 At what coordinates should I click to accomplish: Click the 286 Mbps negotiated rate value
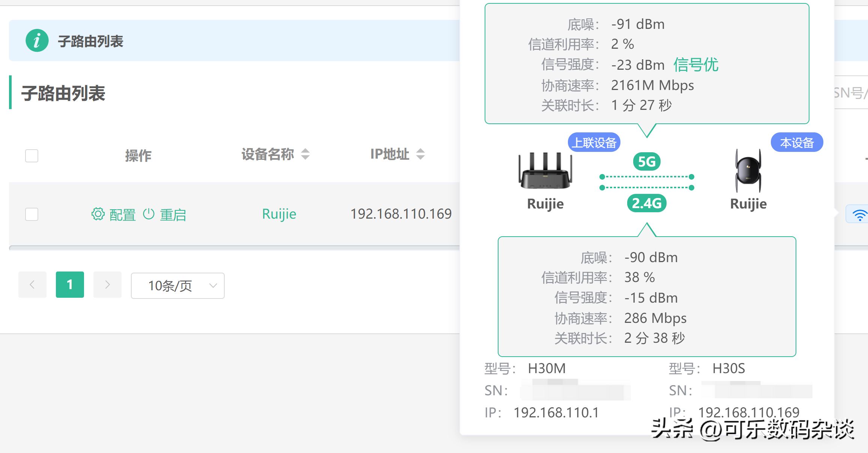tap(655, 318)
